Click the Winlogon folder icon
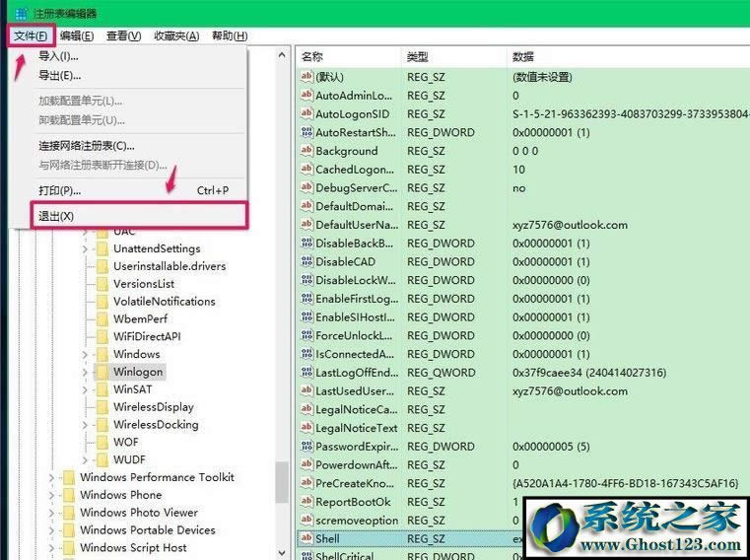The width and height of the screenshot is (750, 560). pyautogui.click(x=102, y=372)
